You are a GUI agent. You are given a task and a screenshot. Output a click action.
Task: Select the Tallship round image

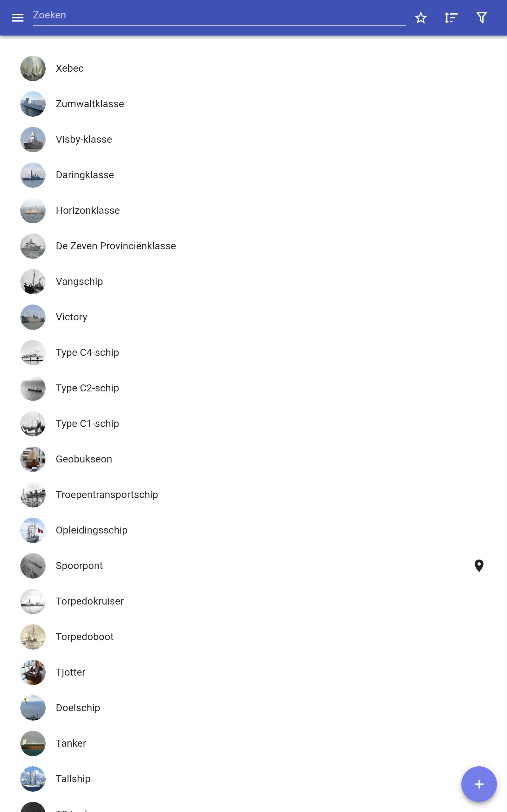point(33,779)
